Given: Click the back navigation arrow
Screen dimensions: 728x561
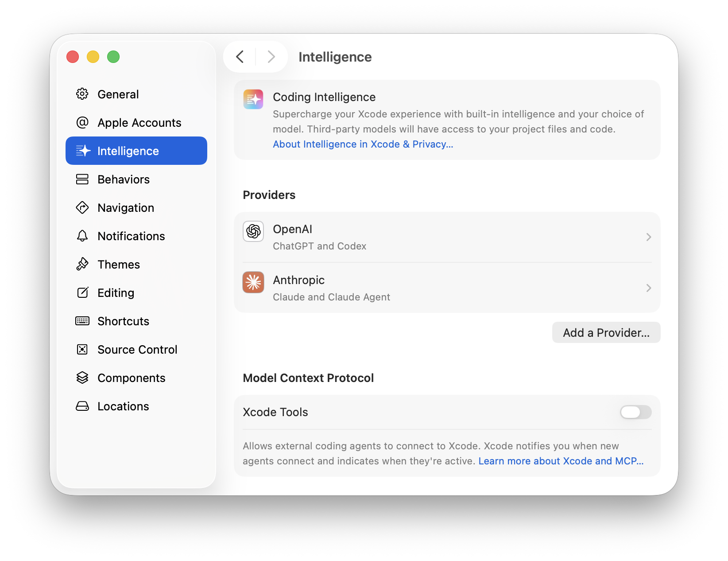Looking at the screenshot, I should point(240,57).
